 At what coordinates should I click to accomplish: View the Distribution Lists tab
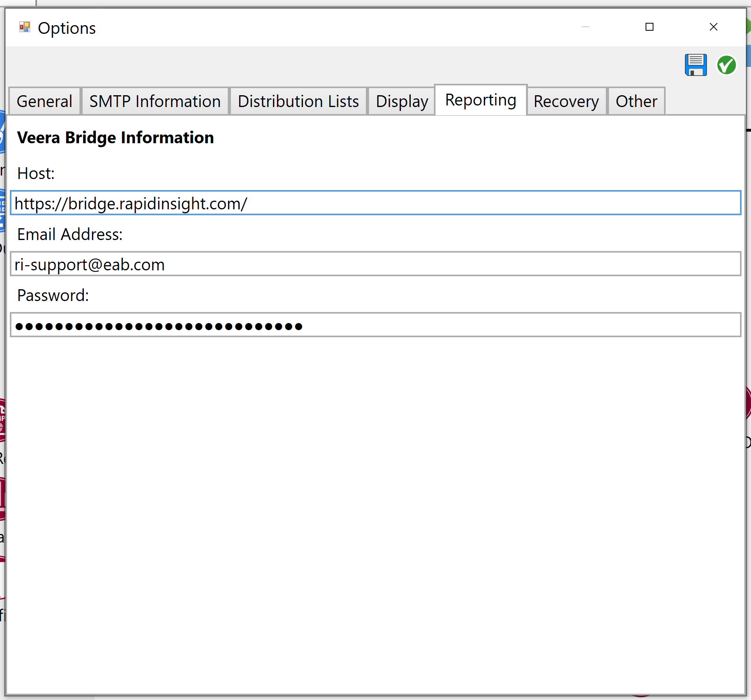click(x=298, y=101)
